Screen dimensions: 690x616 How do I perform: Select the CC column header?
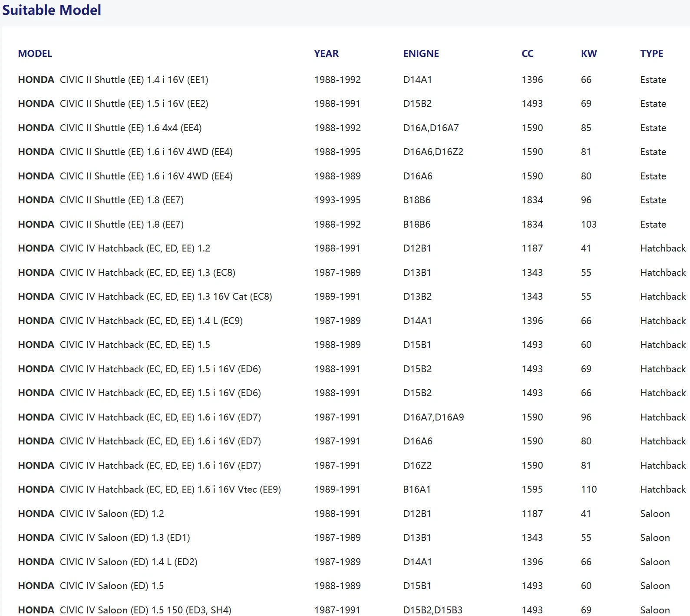[528, 53]
